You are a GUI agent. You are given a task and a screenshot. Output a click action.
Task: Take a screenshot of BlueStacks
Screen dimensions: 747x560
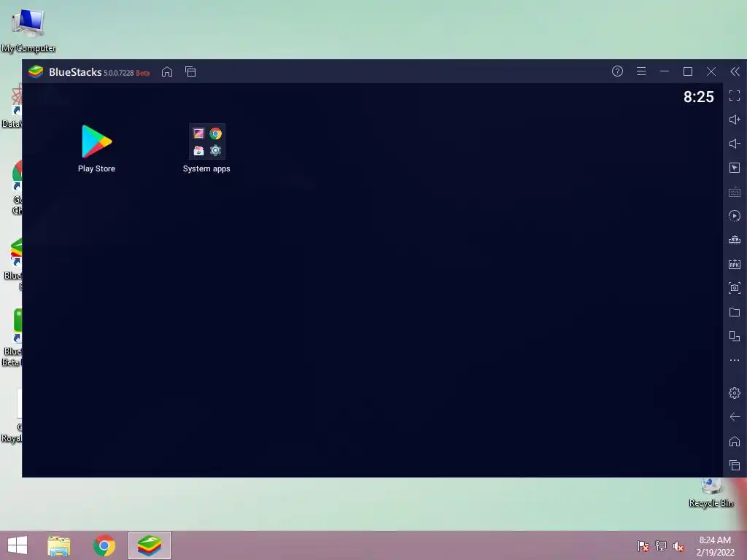(x=735, y=287)
